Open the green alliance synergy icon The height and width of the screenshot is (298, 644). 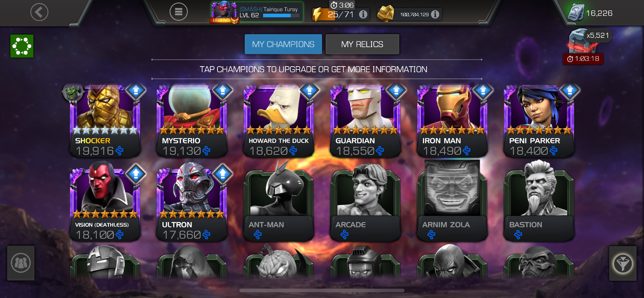(22, 46)
